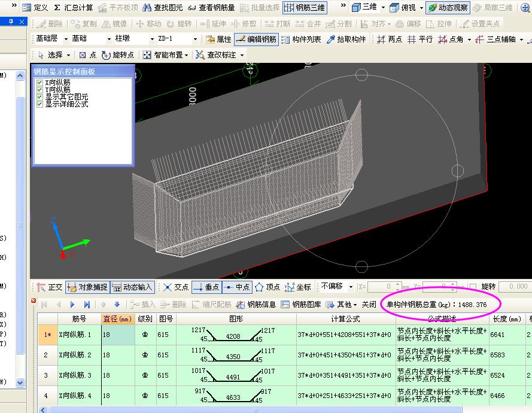Expand the ZD-1 component name dropdown
Screen dimensions: 532x413
click(x=195, y=39)
